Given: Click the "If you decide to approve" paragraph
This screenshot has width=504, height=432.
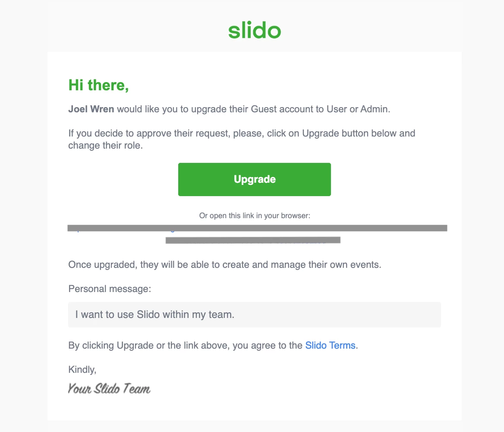Looking at the screenshot, I should pyautogui.click(x=242, y=140).
